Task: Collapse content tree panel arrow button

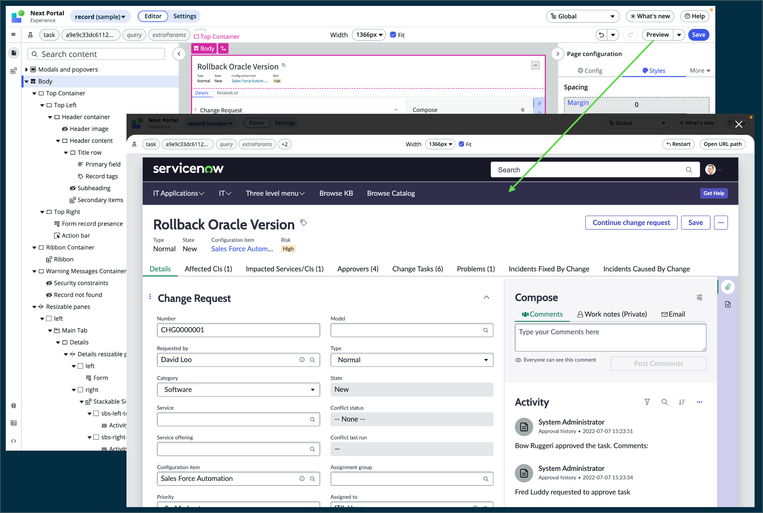Action: click(x=179, y=54)
